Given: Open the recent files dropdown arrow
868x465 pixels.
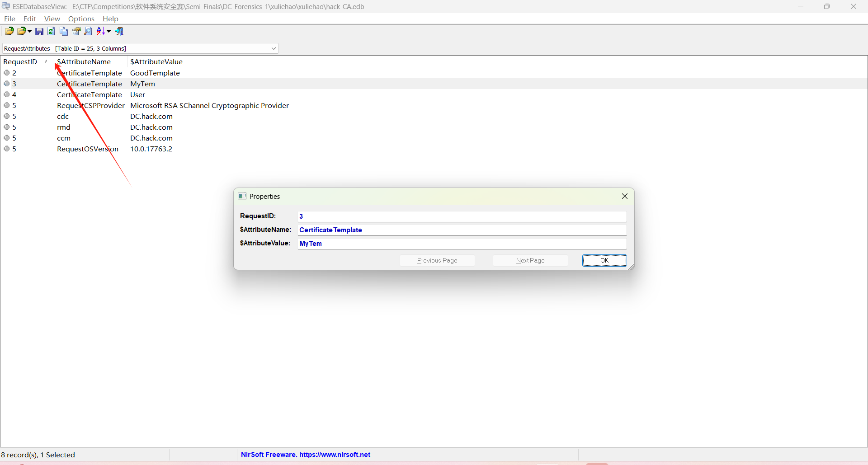Looking at the screenshot, I should pos(30,31).
